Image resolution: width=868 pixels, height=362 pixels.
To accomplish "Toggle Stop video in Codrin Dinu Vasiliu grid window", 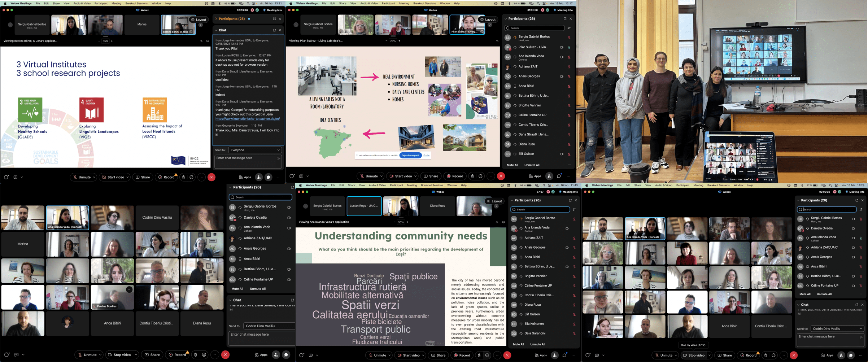I will pyautogui.click(x=119, y=355).
